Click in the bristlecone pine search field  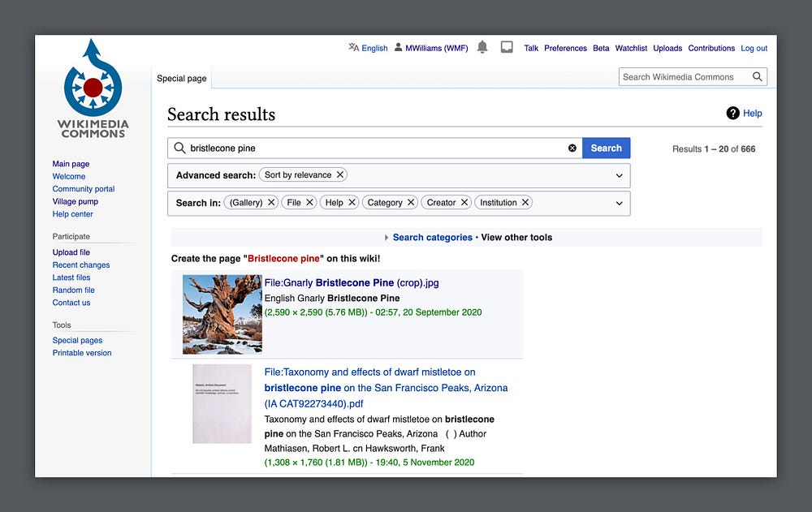pyautogui.click(x=375, y=148)
